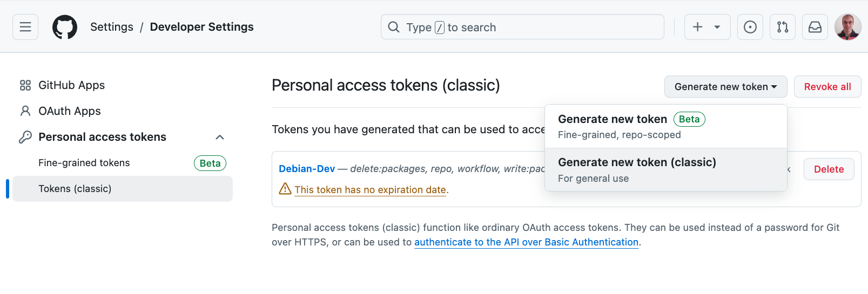The width and height of the screenshot is (868, 294).
Task: Collapse the Personal access tokens section
Action: [x=220, y=137]
